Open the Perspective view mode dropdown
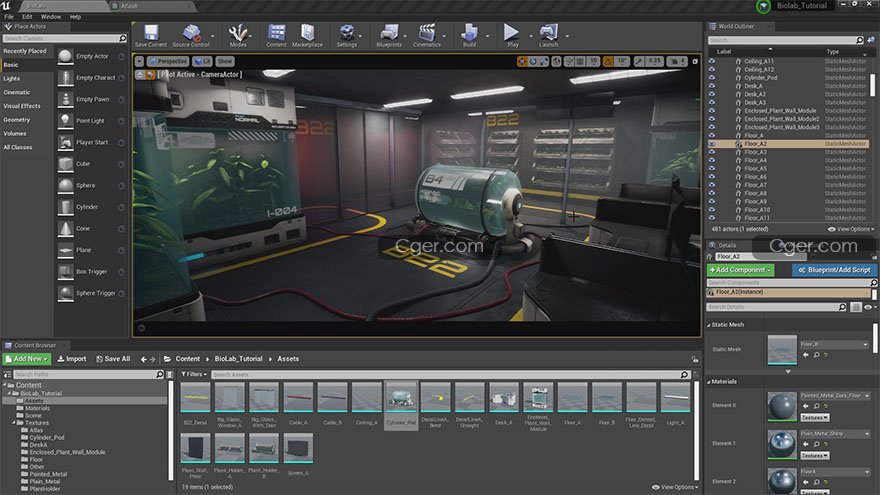880x495 pixels. (168, 61)
